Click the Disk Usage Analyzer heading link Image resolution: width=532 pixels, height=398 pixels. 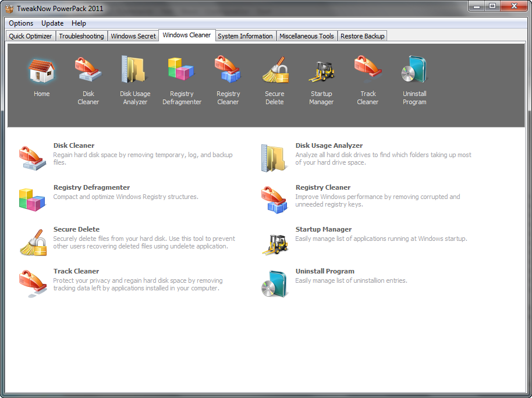pyautogui.click(x=329, y=145)
